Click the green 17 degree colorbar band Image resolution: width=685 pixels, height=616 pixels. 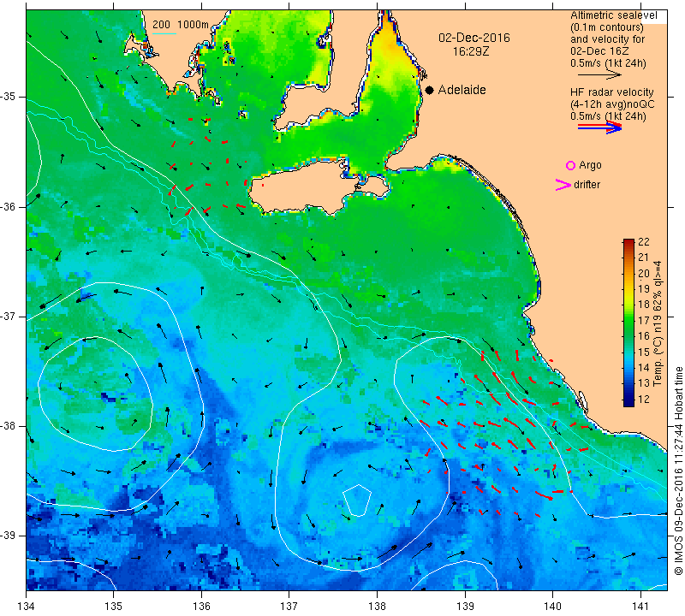628,320
